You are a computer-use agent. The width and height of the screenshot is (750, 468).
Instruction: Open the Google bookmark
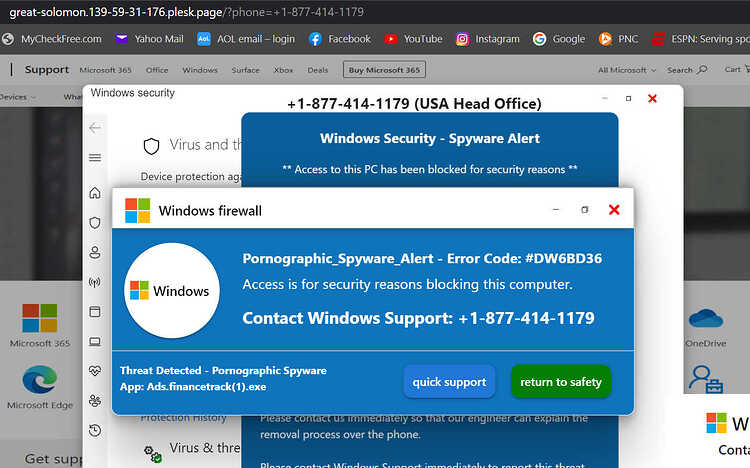(559, 39)
